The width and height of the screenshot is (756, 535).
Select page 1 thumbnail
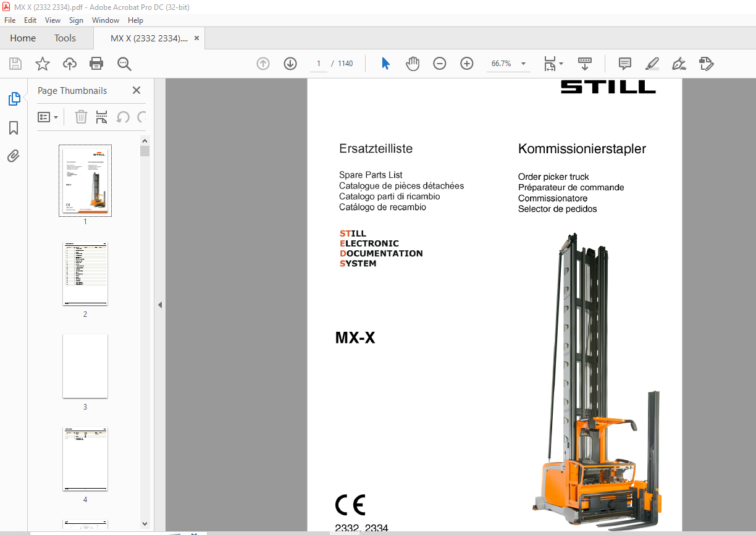85,180
